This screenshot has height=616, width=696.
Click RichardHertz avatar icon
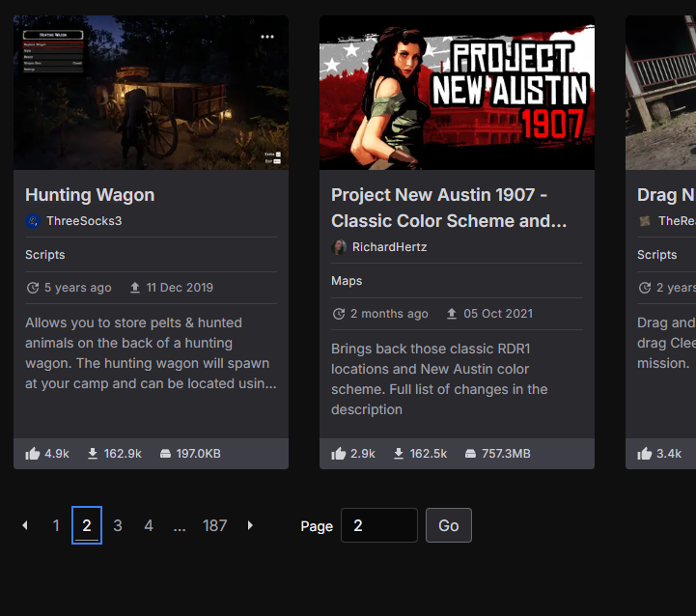coord(339,247)
